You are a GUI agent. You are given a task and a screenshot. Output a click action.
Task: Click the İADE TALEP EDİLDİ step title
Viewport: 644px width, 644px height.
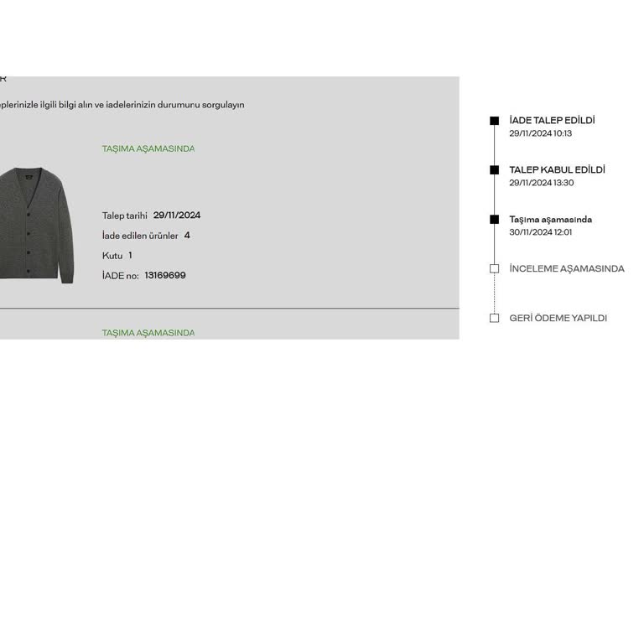(552, 121)
